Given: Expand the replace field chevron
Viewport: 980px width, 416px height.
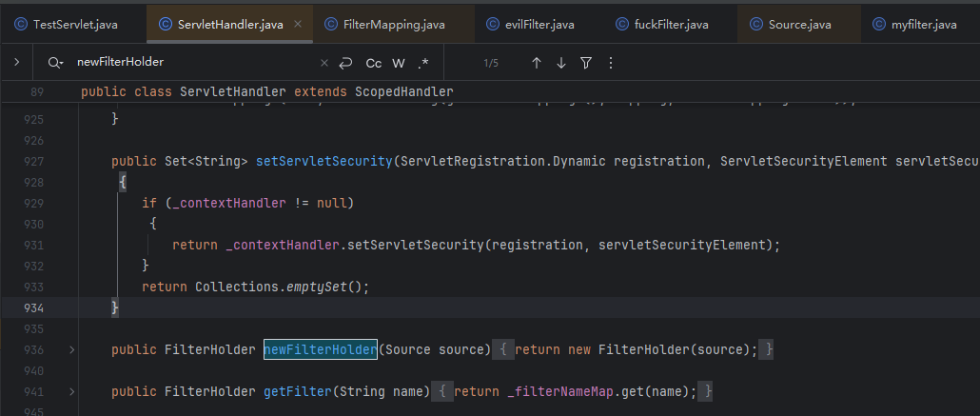Looking at the screenshot, I should [17, 63].
